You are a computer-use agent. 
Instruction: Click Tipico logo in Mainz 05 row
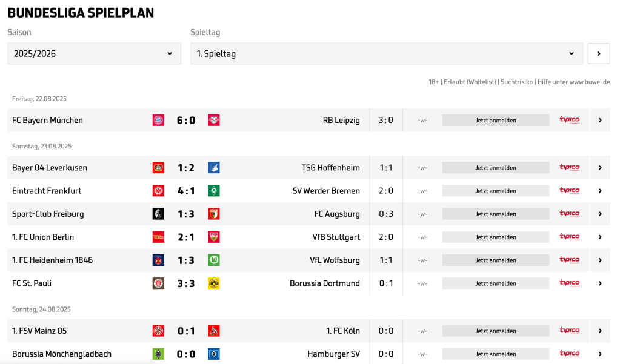pos(570,331)
